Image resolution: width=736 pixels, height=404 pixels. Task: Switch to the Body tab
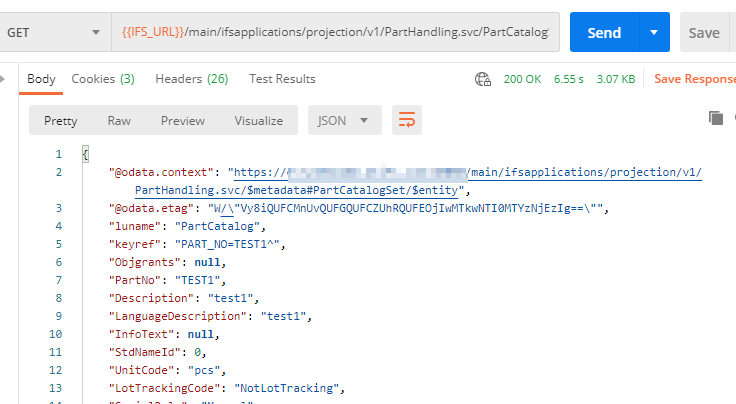[41, 79]
